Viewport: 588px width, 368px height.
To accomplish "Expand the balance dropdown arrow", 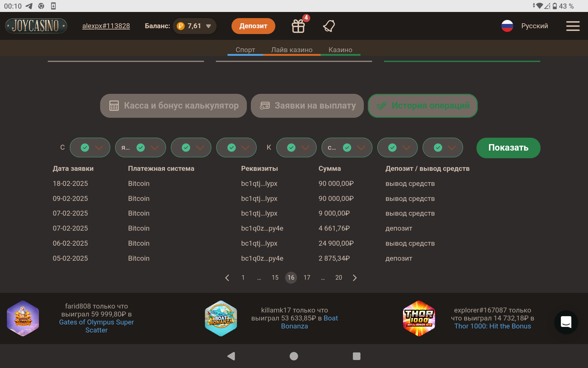I will click(209, 26).
